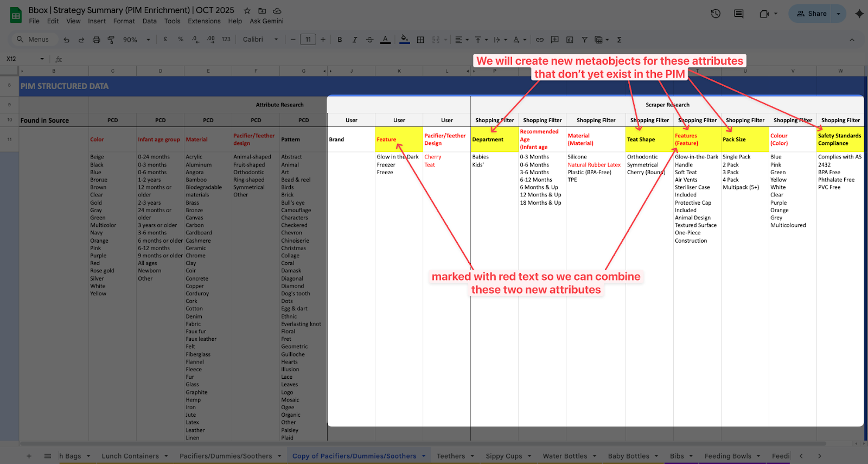868x464 pixels.
Task: Click the Create a filter funnel icon
Action: coord(584,40)
